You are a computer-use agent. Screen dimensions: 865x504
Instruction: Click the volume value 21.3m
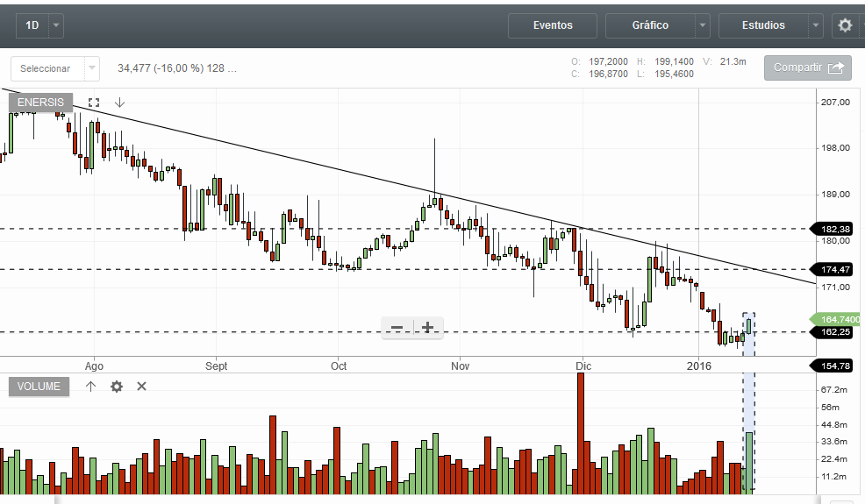tap(733, 61)
